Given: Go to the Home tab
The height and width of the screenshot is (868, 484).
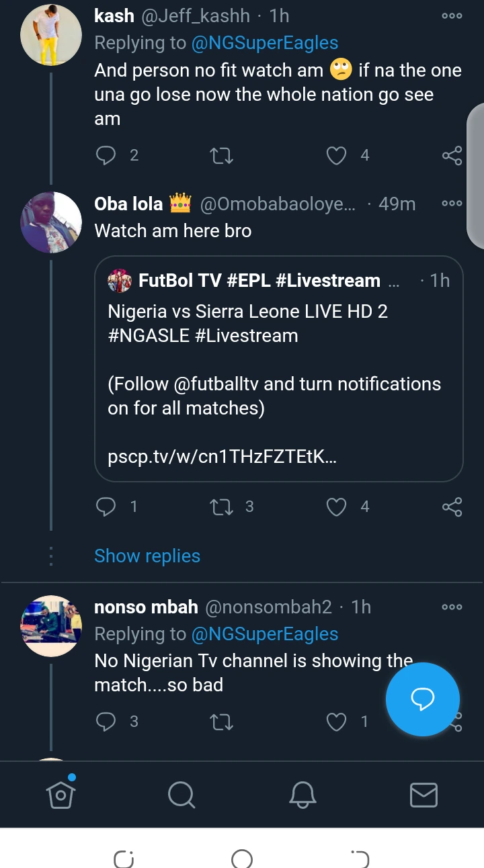Looking at the screenshot, I should [61, 795].
